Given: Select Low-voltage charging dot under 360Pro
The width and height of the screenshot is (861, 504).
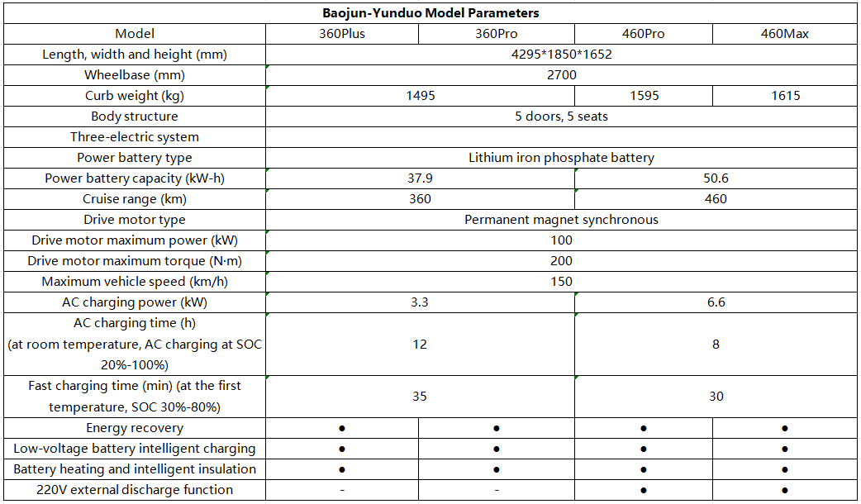Looking at the screenshot, I should [x=497, y=449].
